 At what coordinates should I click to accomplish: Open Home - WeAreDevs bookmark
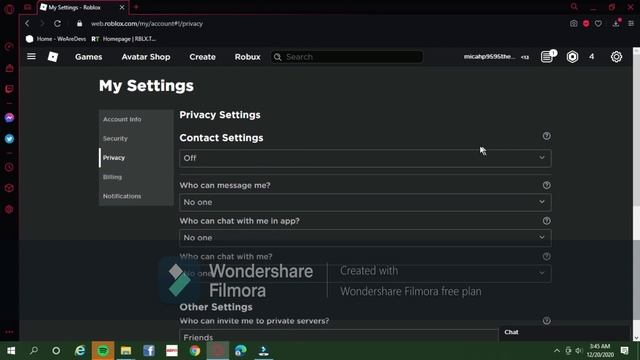(56, 39)
